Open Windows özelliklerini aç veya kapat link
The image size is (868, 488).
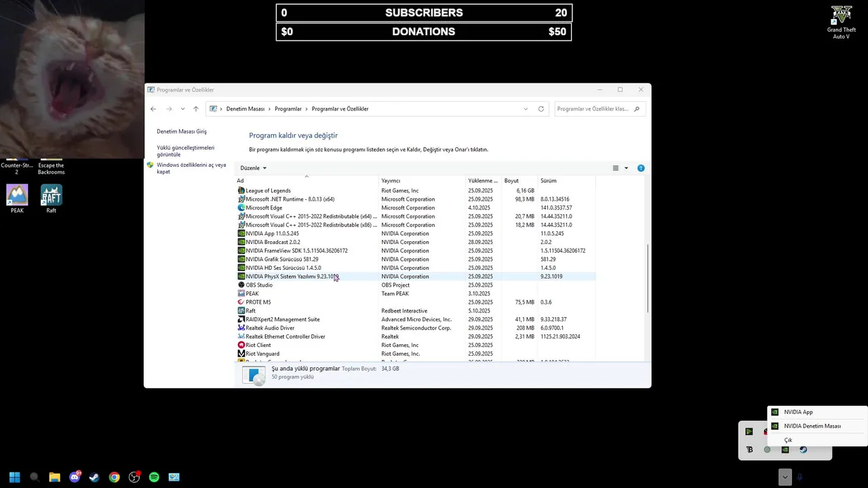191,168
